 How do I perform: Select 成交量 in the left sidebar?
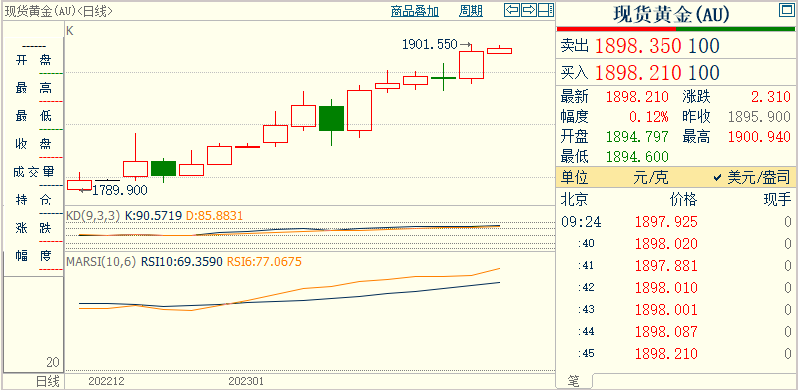(x=34, y=172)
